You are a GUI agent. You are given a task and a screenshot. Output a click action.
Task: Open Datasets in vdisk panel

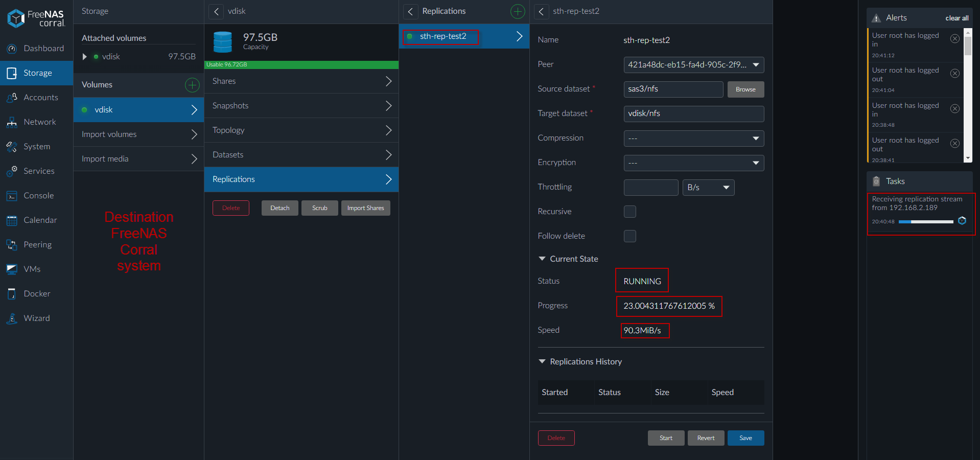click(x=301, y=155)
